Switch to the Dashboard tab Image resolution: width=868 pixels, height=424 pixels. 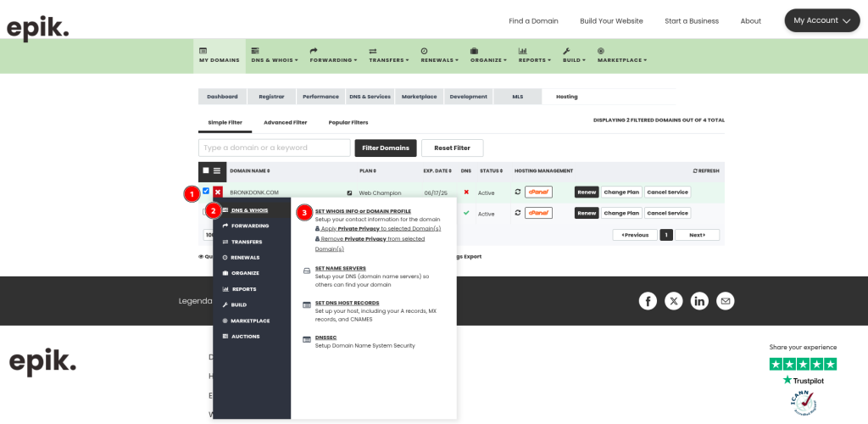pos(223,97)
